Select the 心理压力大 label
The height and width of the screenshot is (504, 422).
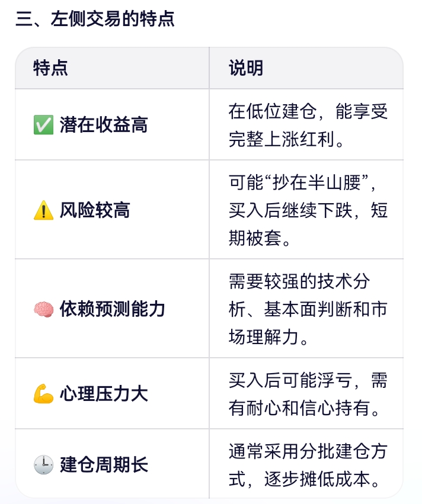(104, 393)
